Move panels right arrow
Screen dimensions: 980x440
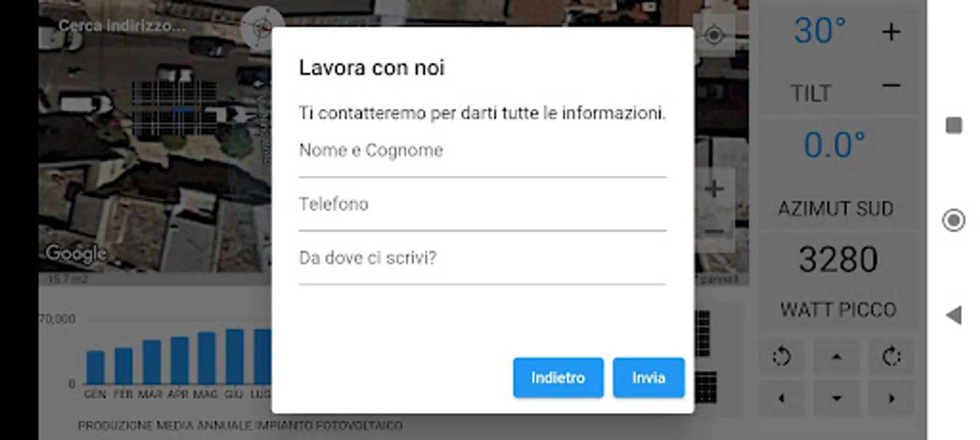pos(891,398)
